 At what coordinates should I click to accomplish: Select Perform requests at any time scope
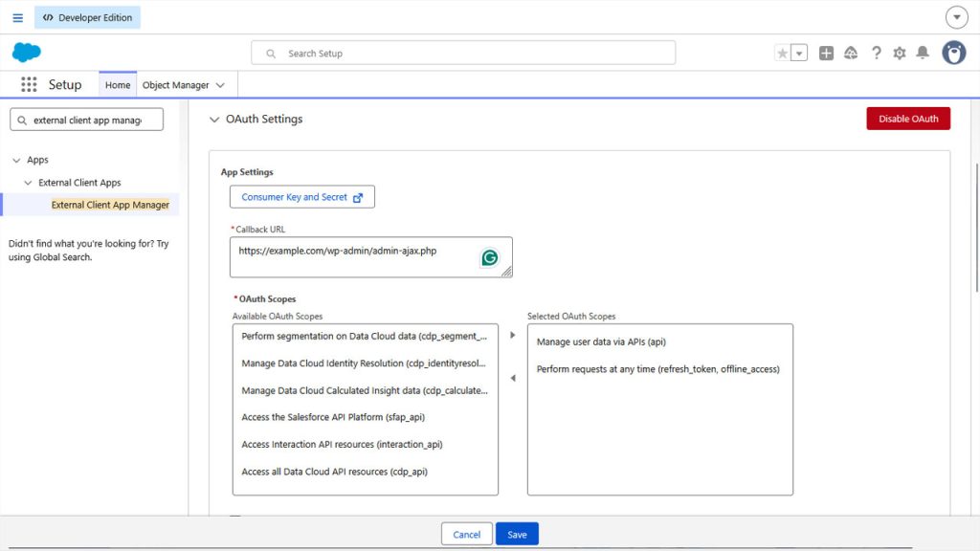click(x=660, y=369)
